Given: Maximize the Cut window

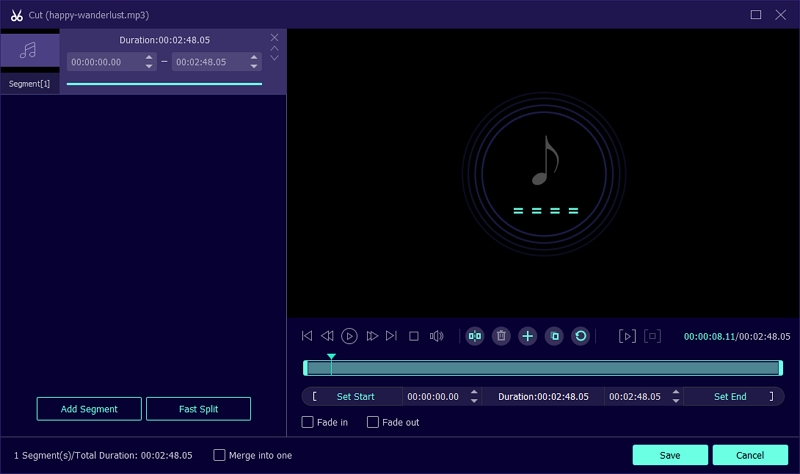Looking at the screenshot, I should coord(756,14).
